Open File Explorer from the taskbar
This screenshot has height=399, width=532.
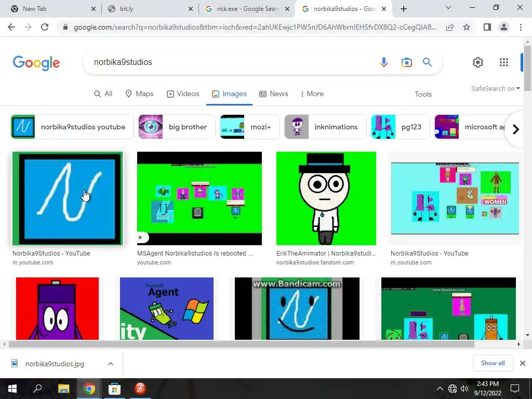[63, 389]
